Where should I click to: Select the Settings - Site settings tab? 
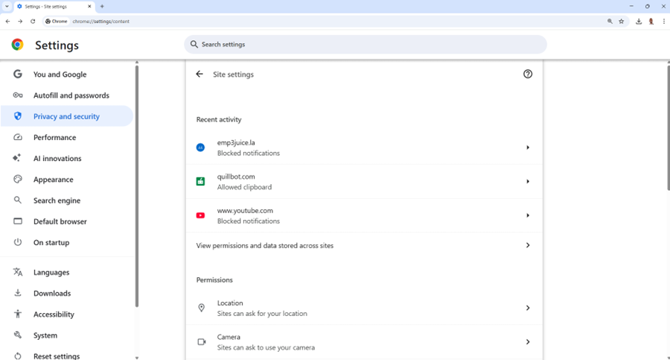54,6
